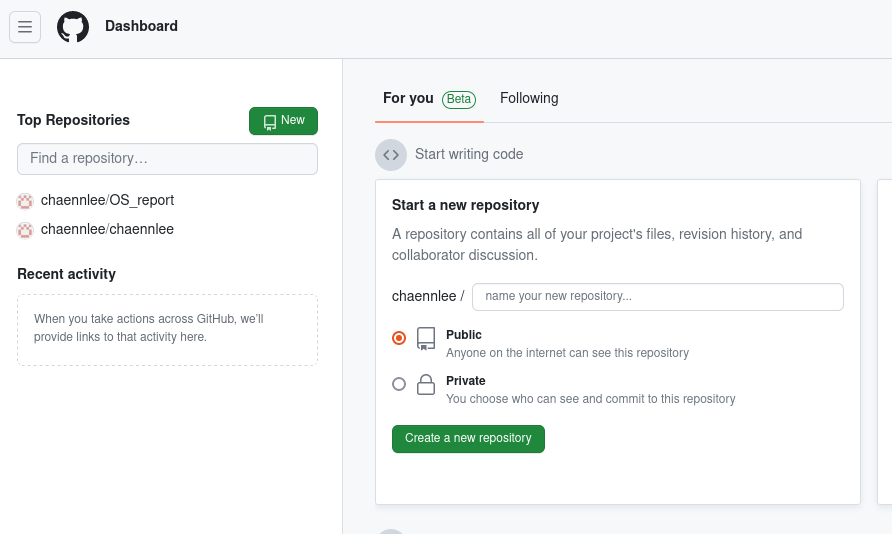The height and width of the screenshot is (534, 892).
Task: Click the code brackets icon
Action: 391,155
